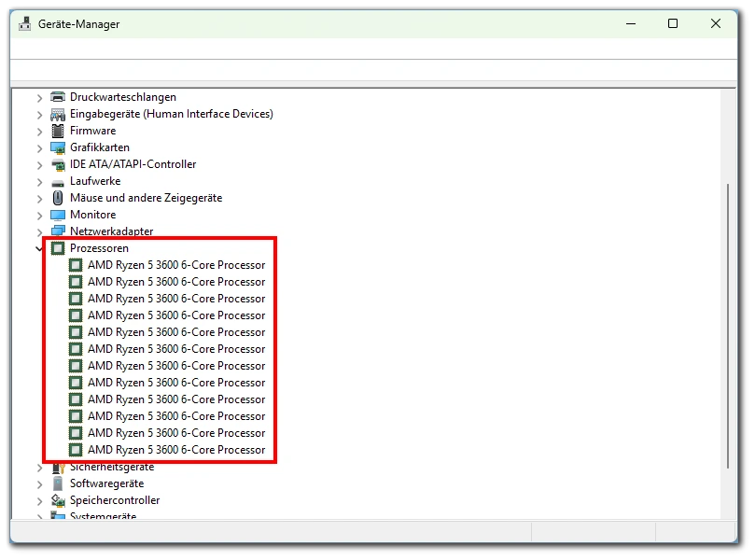Click the Speichercontroller category icon
The width and height of the screenshot is (755, 560).
pos(58,500)
